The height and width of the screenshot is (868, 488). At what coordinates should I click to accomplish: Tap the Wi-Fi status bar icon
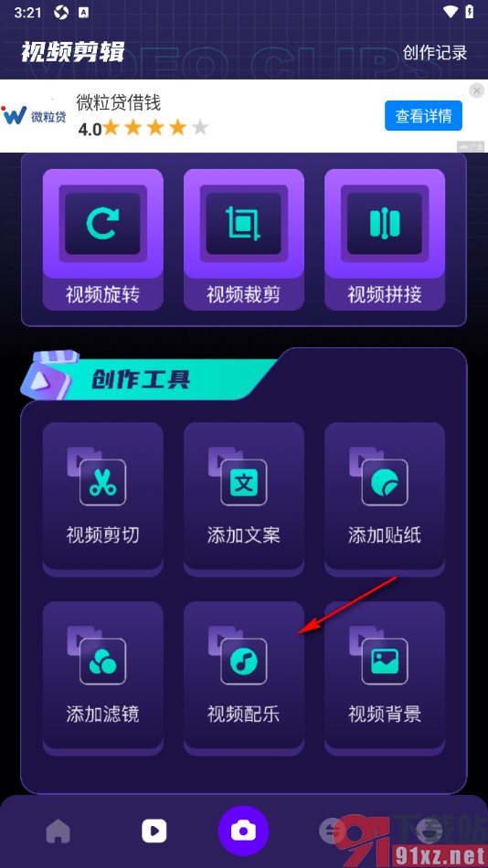click(451, 12)
